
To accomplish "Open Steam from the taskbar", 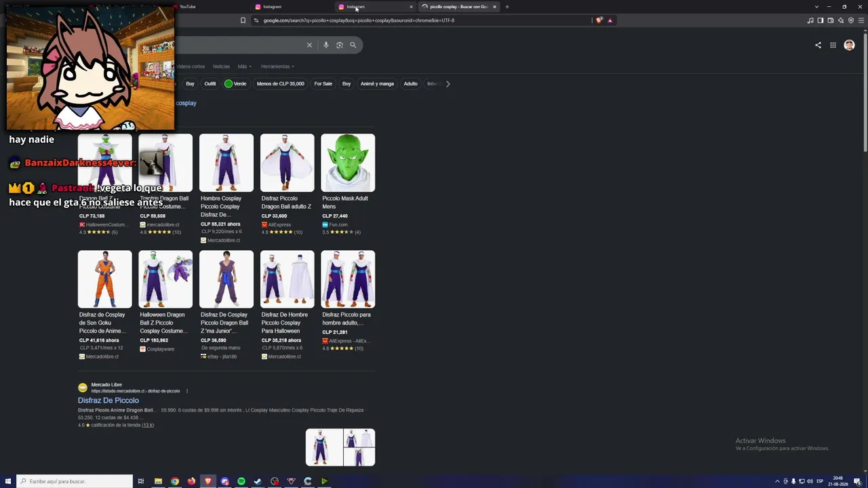I will 258,481.
